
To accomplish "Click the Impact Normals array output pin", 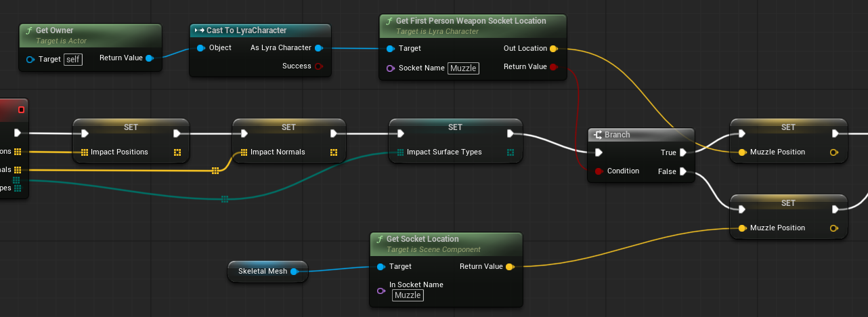I will (334, 152).
